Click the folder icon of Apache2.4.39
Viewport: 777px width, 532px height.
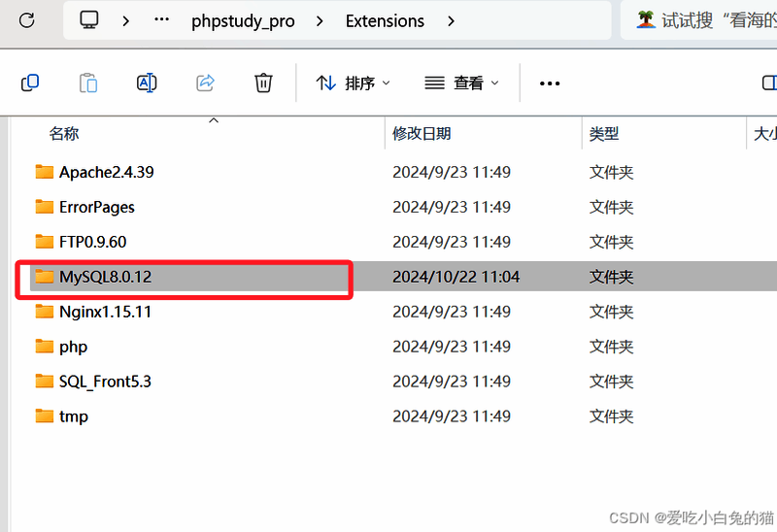tap(44, 172)
